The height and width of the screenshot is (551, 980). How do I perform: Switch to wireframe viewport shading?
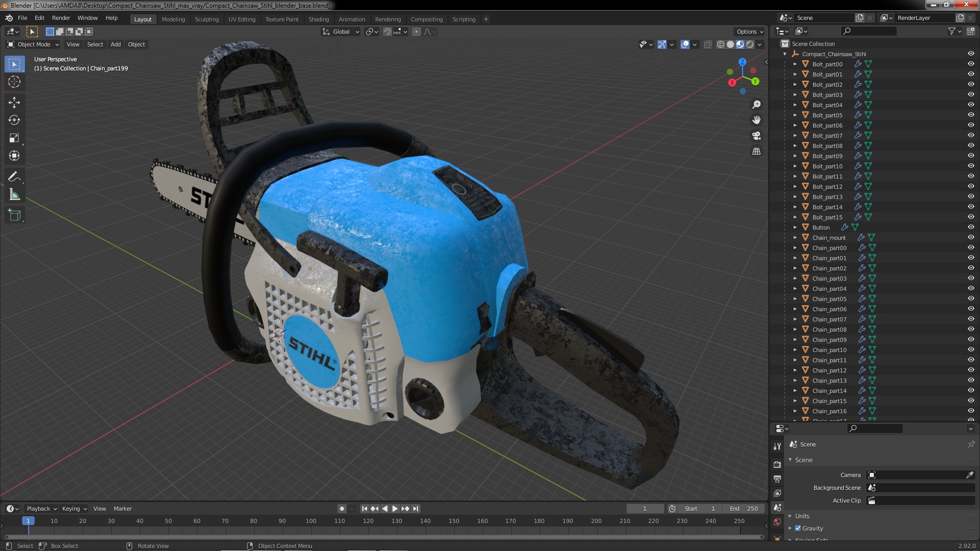[x=721, y=44]
